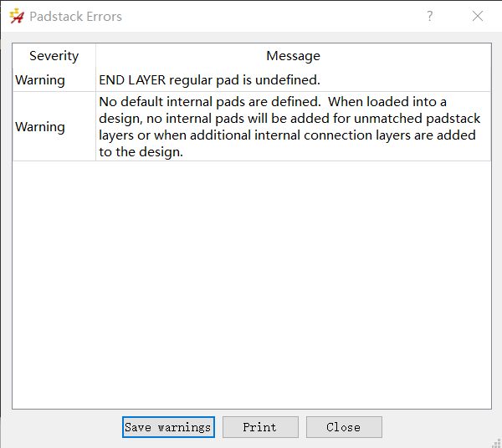Click "to the design." line of second warning
This screenshot has height=448, width=502.
pos(141,152)
